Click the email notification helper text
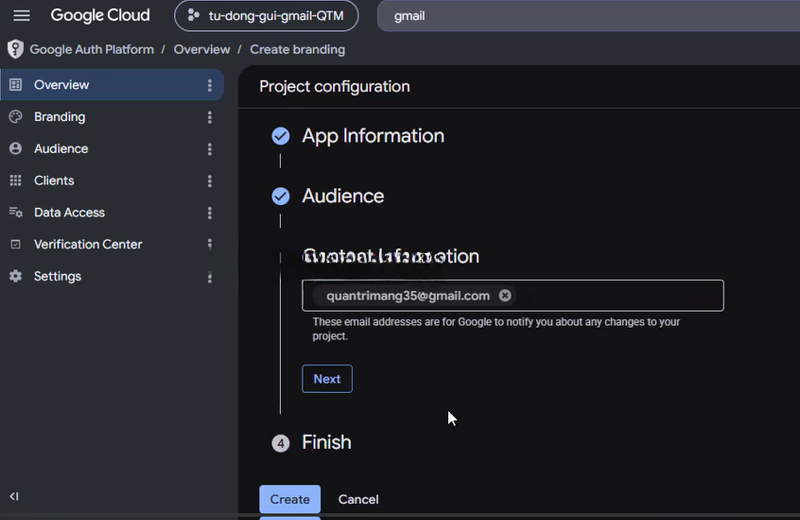 [x=496, y=329]
